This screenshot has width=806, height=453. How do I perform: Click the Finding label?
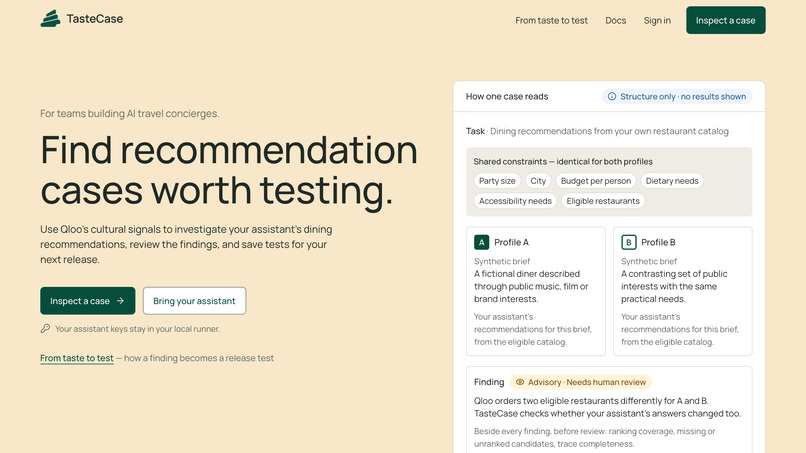pyautogui.click(x=489, y=382)
